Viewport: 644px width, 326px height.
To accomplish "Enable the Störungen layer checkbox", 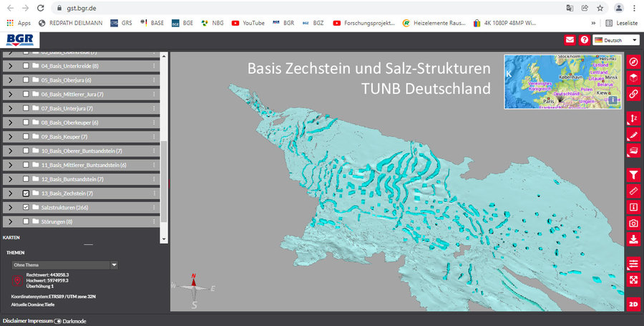I will click(26, 221).
